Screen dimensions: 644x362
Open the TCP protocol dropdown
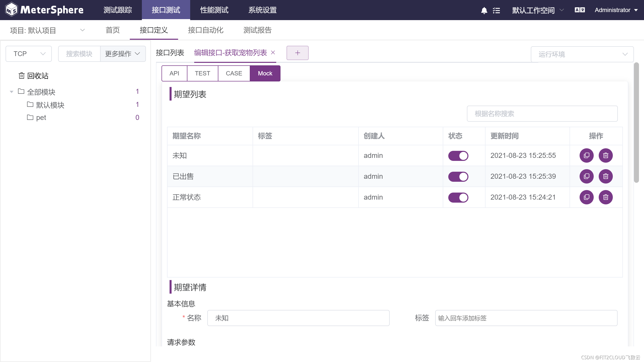point(29,54)
